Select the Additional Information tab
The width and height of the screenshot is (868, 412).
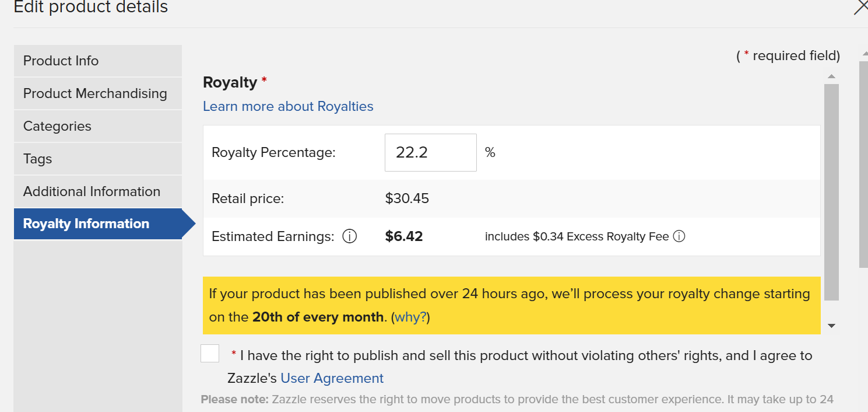(x=98, y=191)
